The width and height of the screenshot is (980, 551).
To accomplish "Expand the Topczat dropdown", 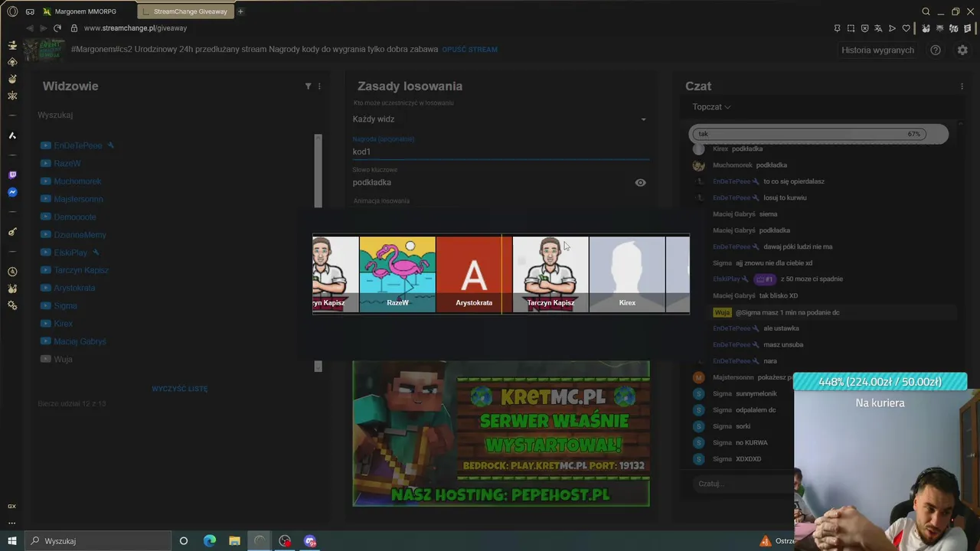I will (711, 107).
